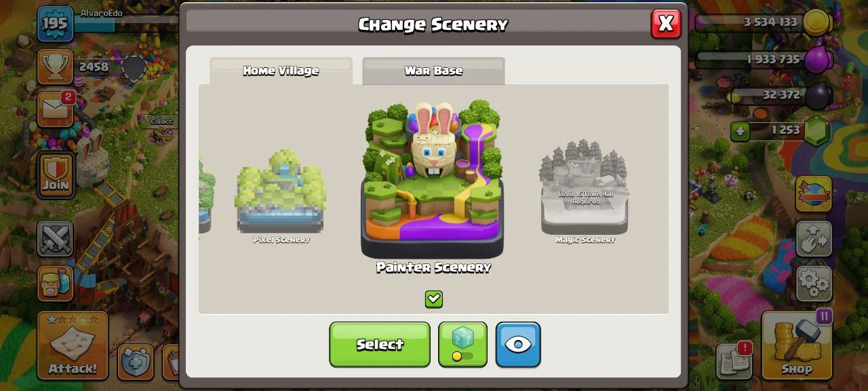
Task: Open the crossed swords battle log
Action: [55, 240]
